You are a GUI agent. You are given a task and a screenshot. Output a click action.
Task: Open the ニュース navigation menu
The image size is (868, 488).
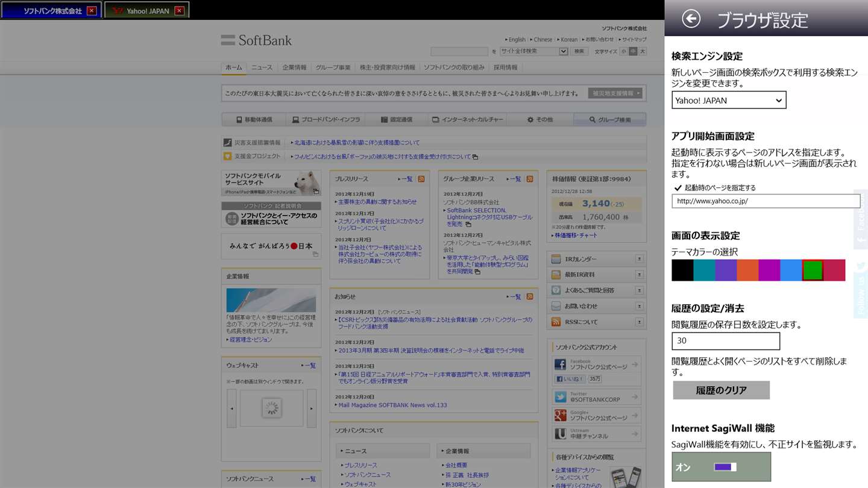pyautogui.click(x=262, y=67)
